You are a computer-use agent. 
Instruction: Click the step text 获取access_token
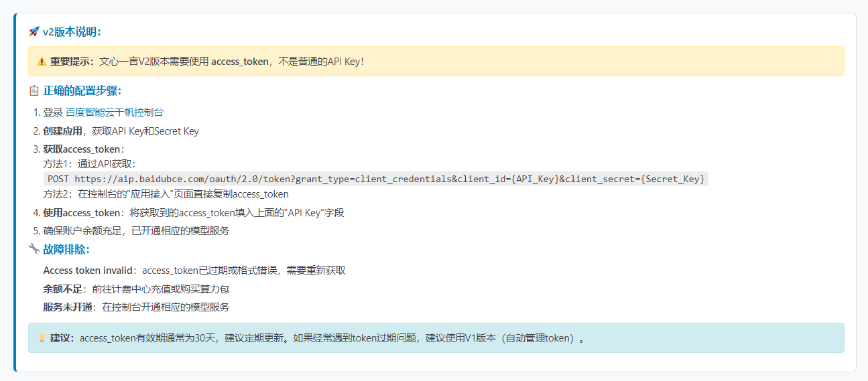(x=82, y=149)
